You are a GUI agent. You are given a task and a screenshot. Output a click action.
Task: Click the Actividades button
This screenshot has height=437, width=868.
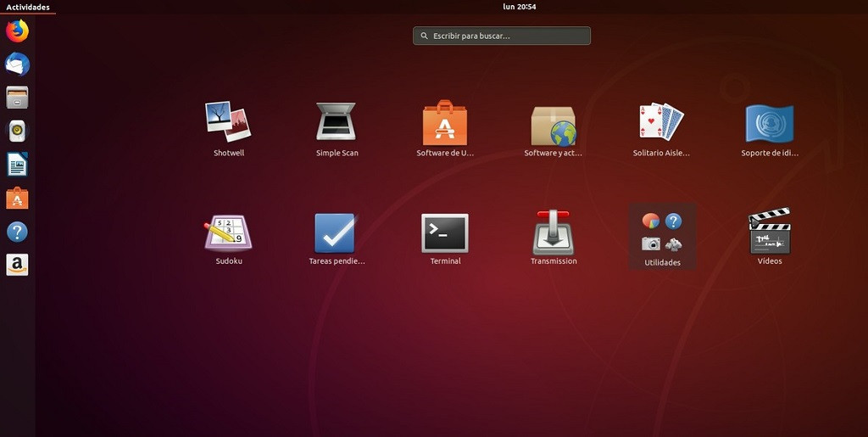coord(28,7)
